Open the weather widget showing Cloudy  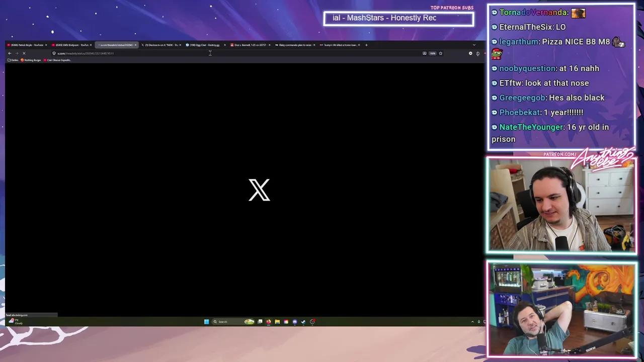point(15,321)
